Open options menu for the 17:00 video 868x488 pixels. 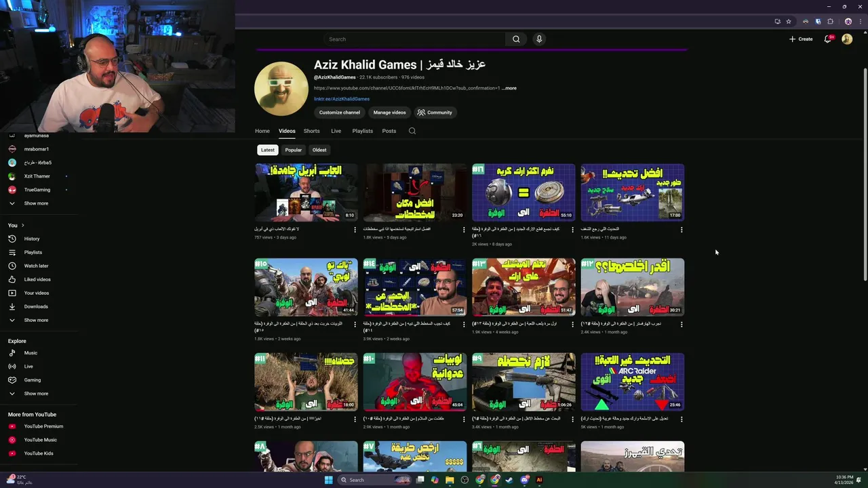click(682, 230)
